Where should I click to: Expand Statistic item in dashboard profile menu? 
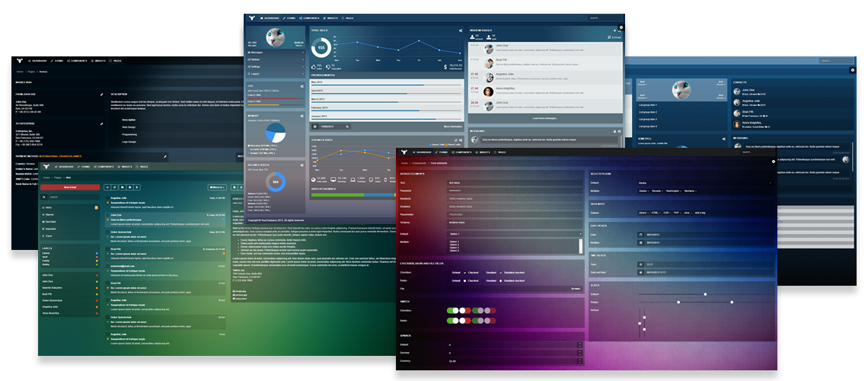276,59
